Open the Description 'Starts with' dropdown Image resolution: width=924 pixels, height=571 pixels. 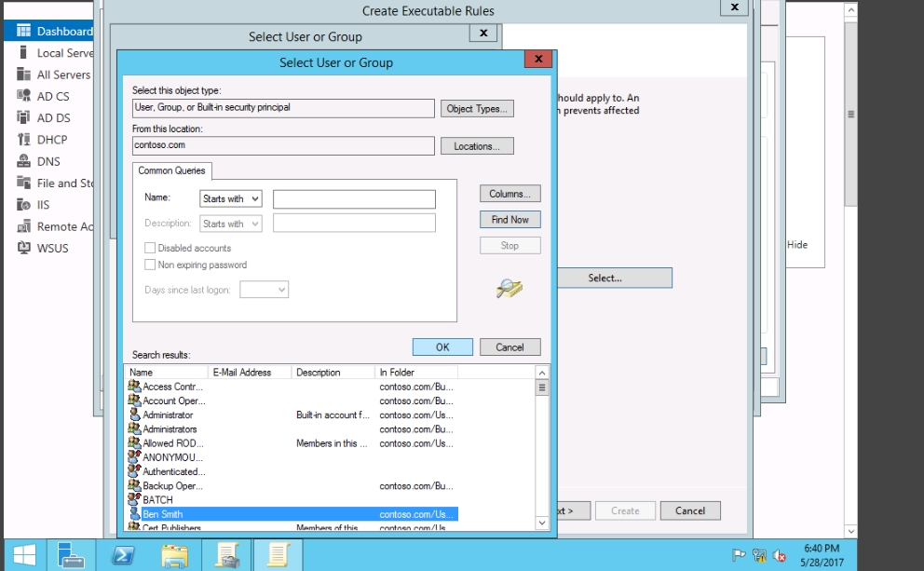[x=231, y=224]
